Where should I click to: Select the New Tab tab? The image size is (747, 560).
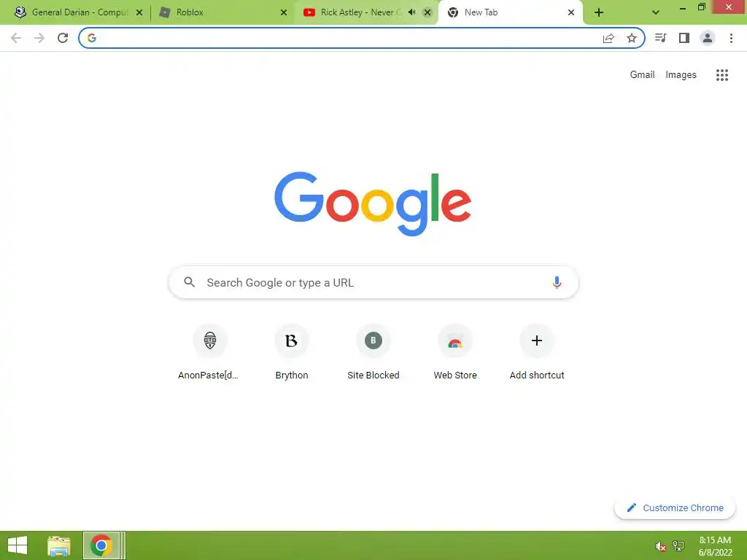pyautogui.click(x=510, y=12)
